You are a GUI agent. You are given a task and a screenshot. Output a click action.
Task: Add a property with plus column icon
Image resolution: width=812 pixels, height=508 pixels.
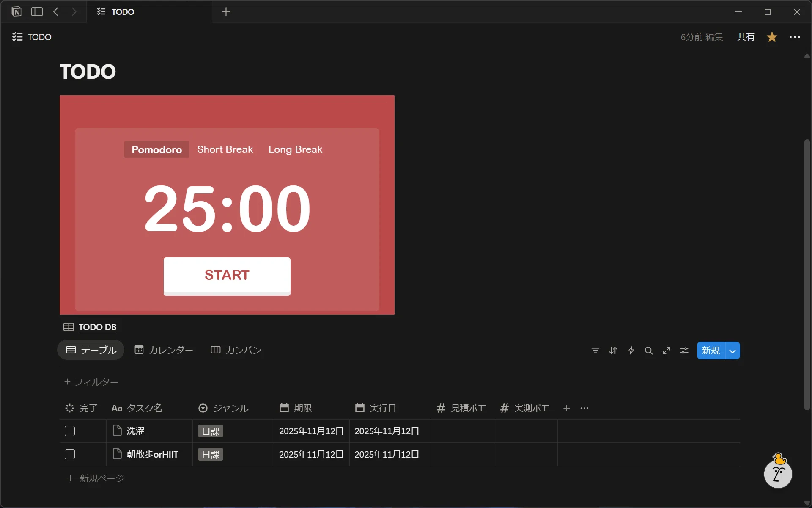point(567,408)
